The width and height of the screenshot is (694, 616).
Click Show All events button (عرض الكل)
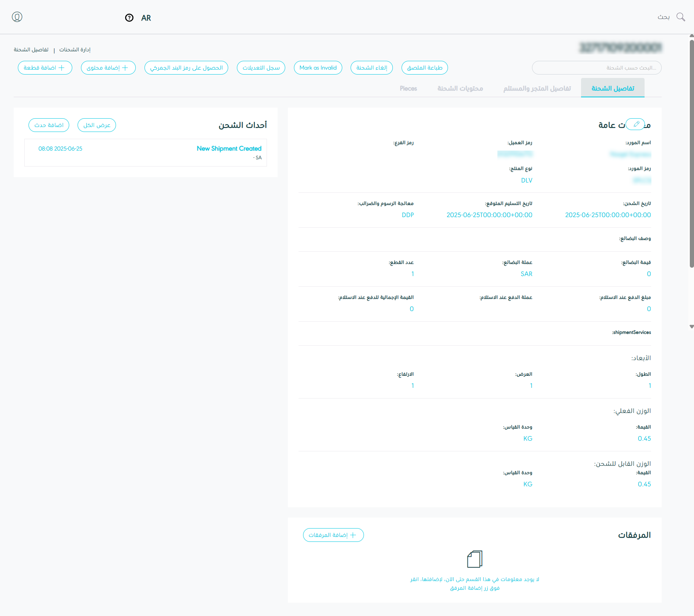coord(97,125)
